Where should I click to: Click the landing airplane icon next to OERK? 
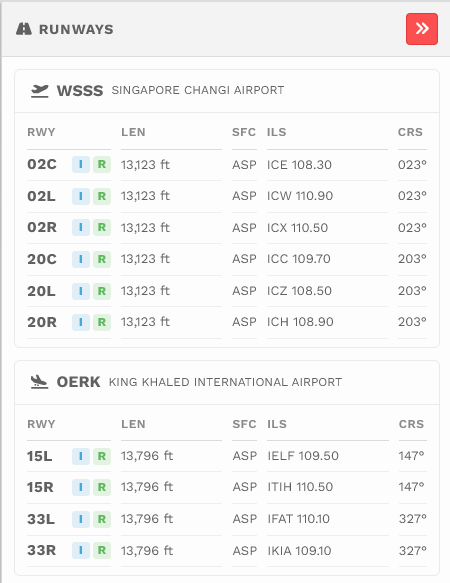(x=39, y=382)
